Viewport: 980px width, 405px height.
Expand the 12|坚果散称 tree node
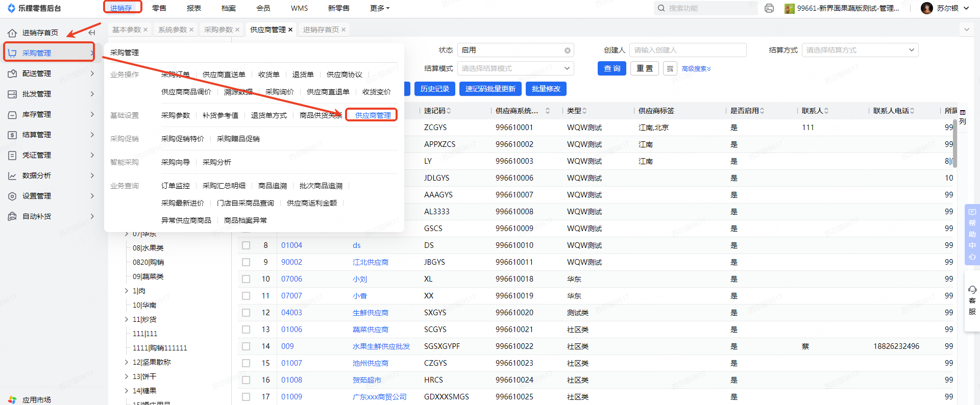point(127,362)
